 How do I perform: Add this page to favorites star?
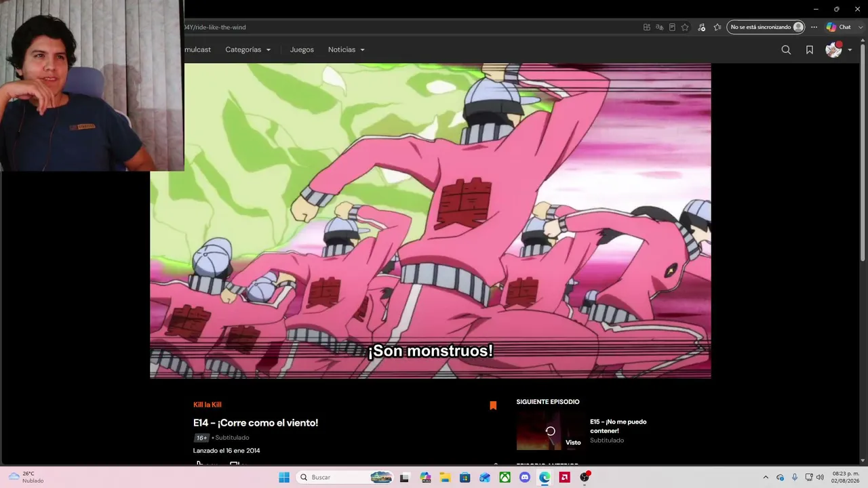pyautogui.click(x=685, y=27)
